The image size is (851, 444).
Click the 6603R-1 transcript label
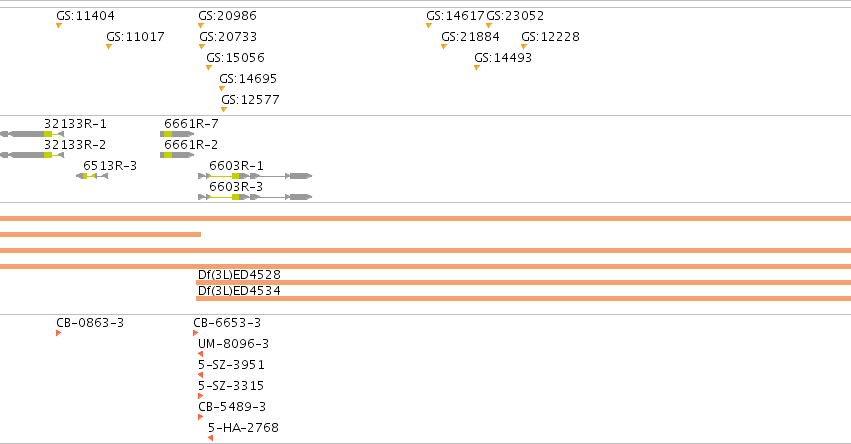pyautogui.click(x=237, y=166)
